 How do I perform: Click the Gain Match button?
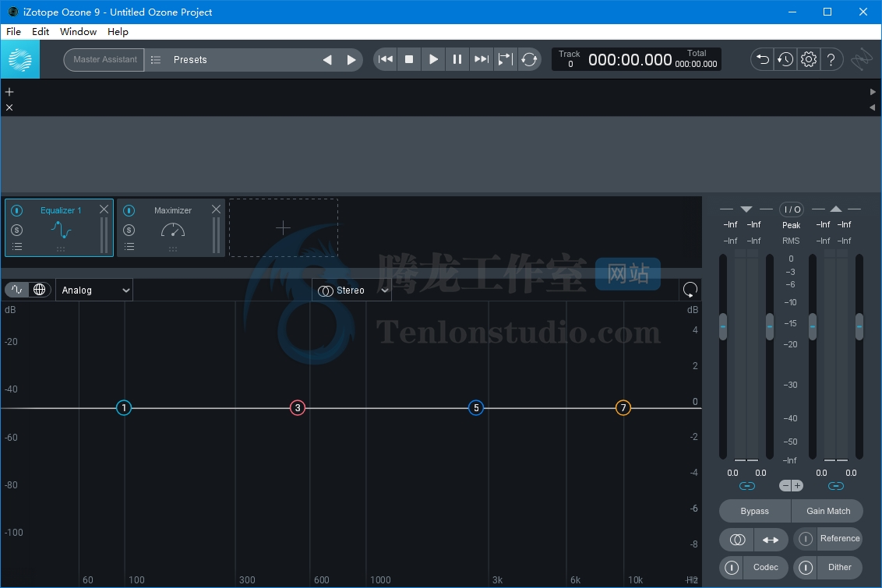pyautogui.click(x=828, y=511)
